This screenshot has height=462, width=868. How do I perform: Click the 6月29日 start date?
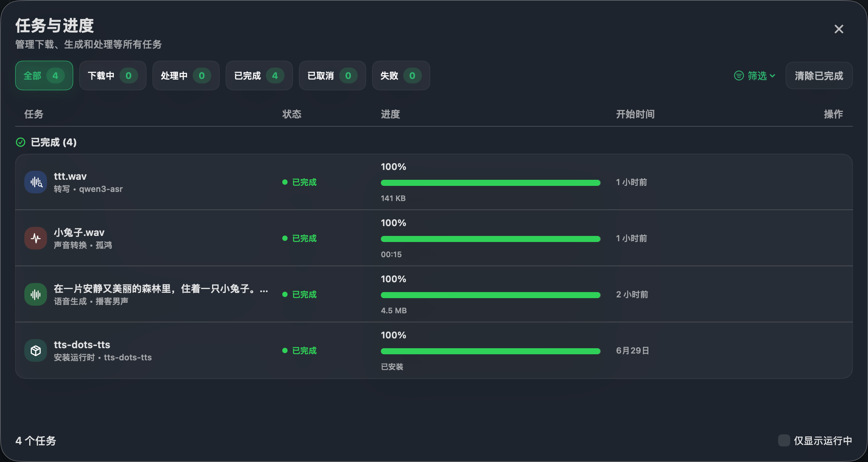632,350
